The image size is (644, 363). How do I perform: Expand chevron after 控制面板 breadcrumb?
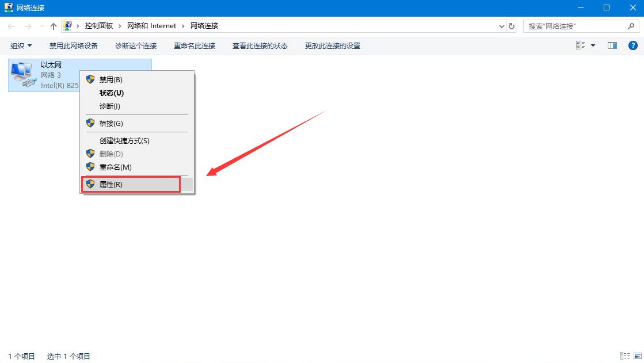120,26
